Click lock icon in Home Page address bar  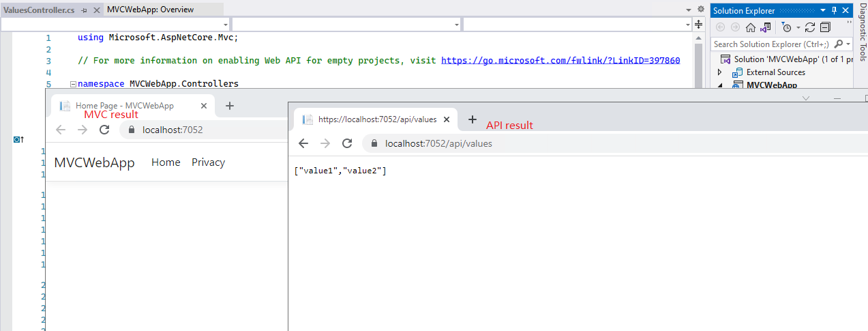pyautogui.click(x=131, y=130)
